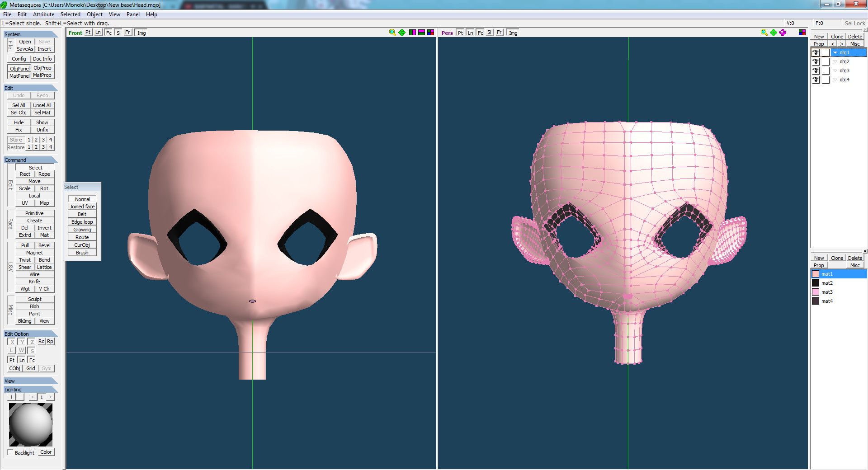Collapse the obj1 tree entry
The width and height of the screenshot is (868, 470).
pyautogui.click(x=835, y=52)
